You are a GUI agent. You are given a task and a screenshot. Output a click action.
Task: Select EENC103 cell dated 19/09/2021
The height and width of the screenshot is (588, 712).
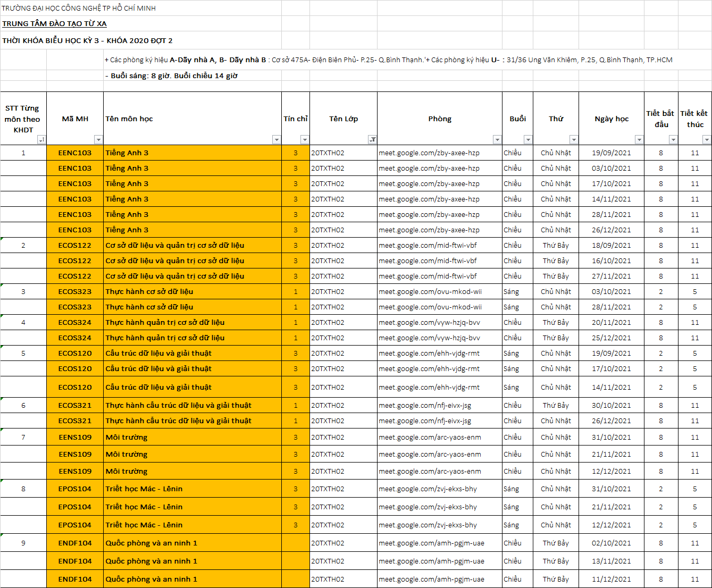[x=75, y=153]
